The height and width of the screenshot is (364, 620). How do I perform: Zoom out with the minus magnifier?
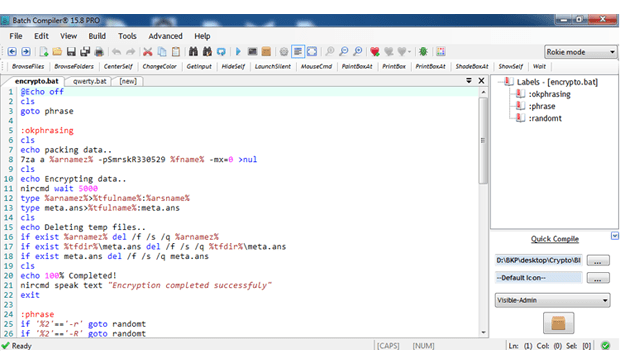[344, 52]
